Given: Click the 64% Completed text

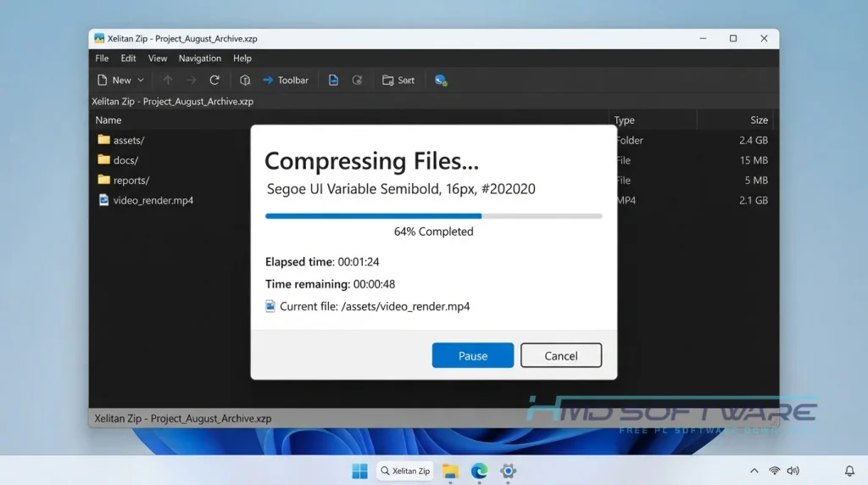Looking at the screenshot, I should 433,231.
